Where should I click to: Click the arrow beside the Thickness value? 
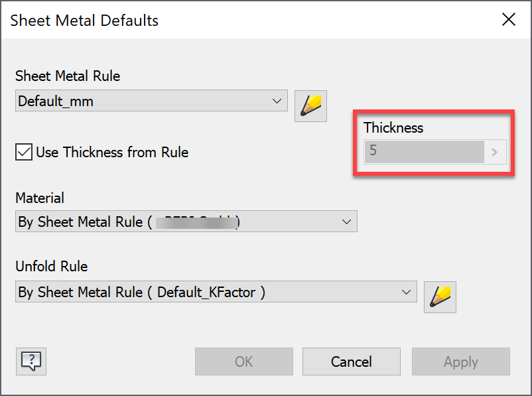click(x=494, y=152)
